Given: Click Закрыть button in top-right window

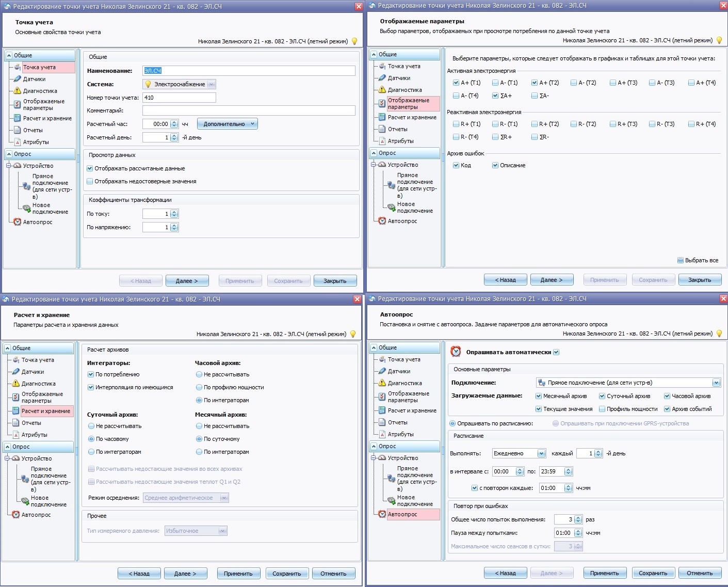Looking at the screenshot, I should tap(700, 280).
